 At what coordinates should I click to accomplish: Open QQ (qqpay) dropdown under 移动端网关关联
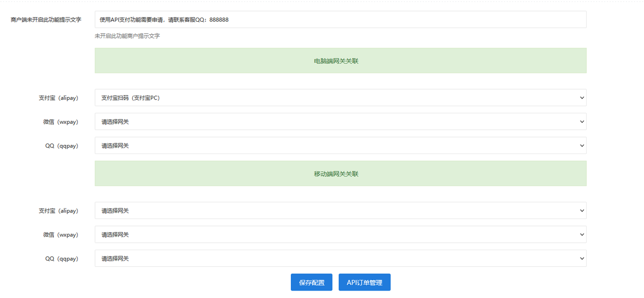coord(341,258)
